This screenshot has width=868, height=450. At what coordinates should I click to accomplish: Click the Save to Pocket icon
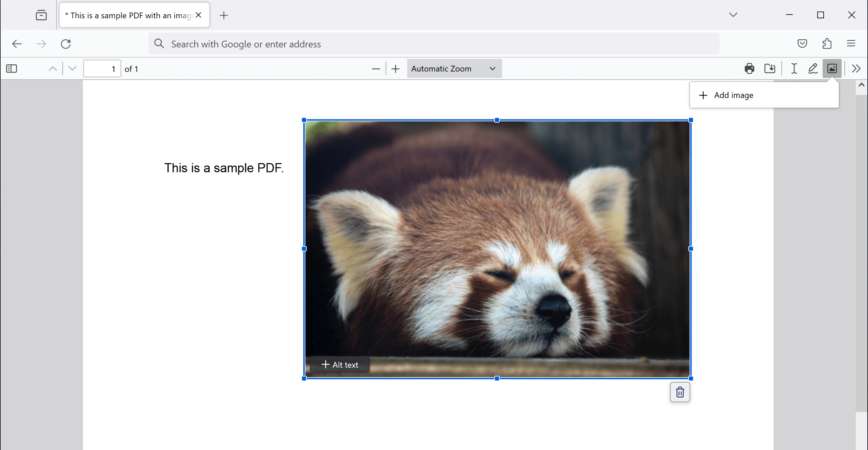click(x=802, y=43)
